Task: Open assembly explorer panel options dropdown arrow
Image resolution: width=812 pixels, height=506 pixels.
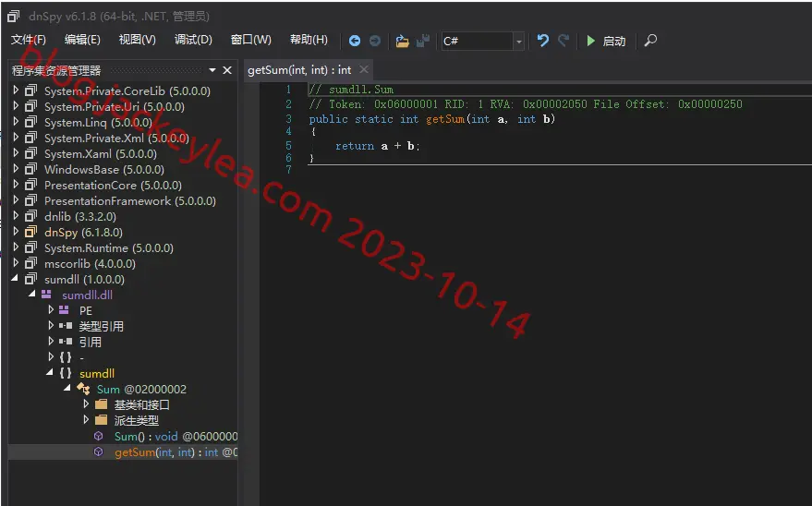Action: tap(212, 70)
